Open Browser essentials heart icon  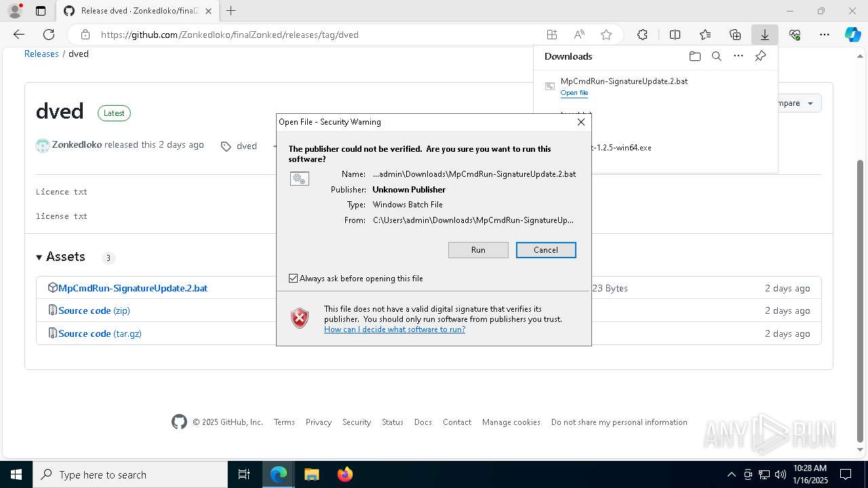795,35
